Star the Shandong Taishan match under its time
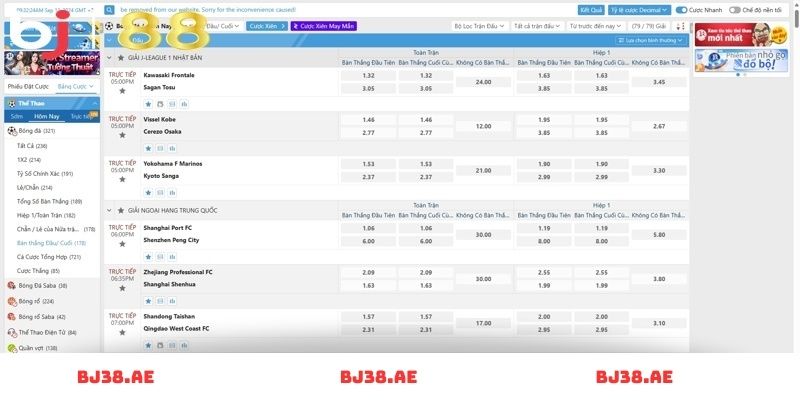 point(122,333)
